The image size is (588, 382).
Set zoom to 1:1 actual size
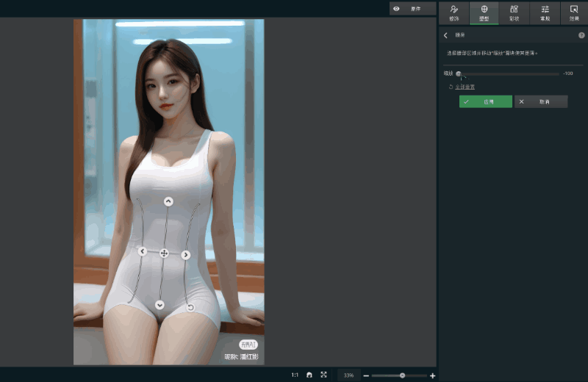295,375
